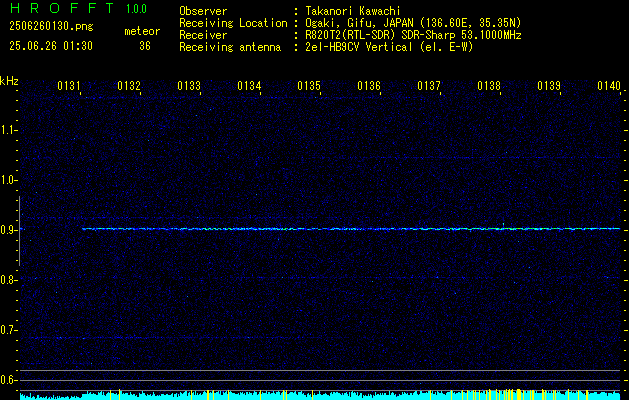This screenshot has height=400, width=629.
Task: Click the R820T2(RTL-SDR) SDR-Sharp 53.1000MHz text
Action: 414,35
